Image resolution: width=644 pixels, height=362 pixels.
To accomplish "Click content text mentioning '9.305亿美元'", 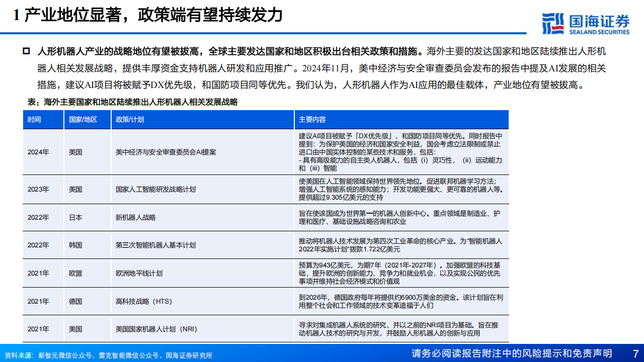I will [x=400, y=190].
